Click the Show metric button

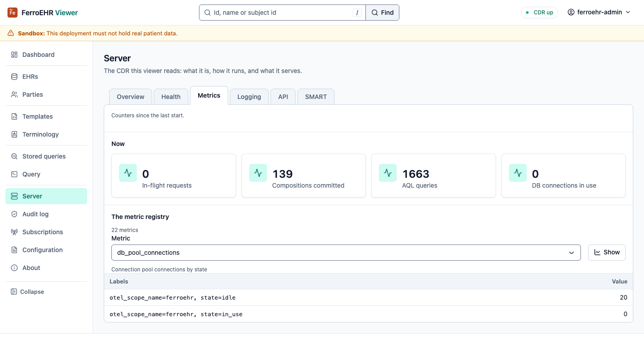(607, 253)
